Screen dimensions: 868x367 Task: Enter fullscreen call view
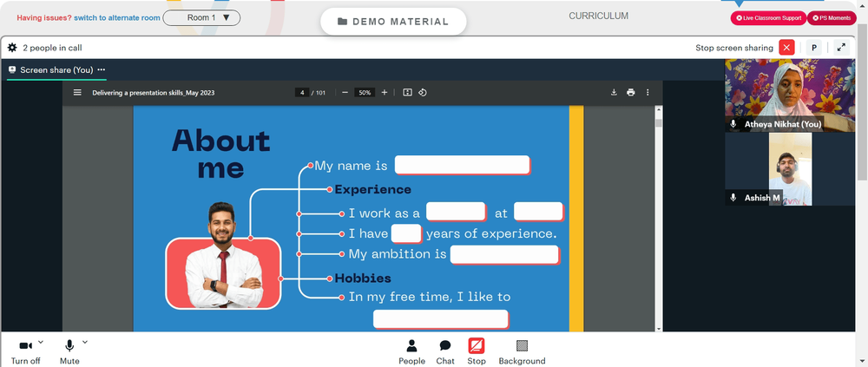point(841,48)
